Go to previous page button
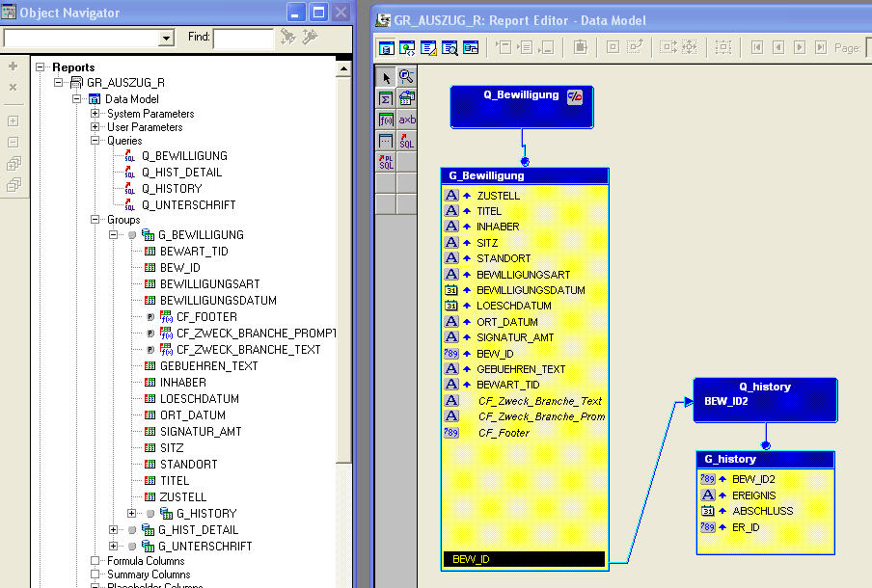Viewport: 872px width, 588px height. [778, 48]
